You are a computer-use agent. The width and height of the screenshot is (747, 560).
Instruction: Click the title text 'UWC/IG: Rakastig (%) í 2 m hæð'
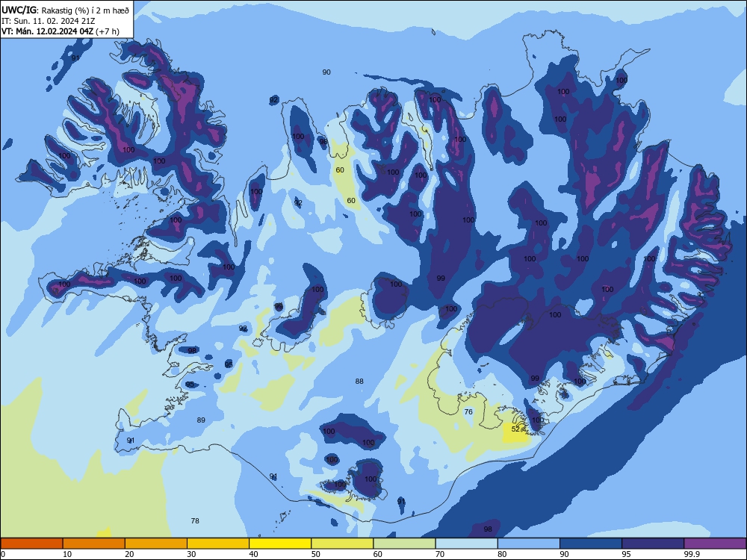[x=65, y=10]
